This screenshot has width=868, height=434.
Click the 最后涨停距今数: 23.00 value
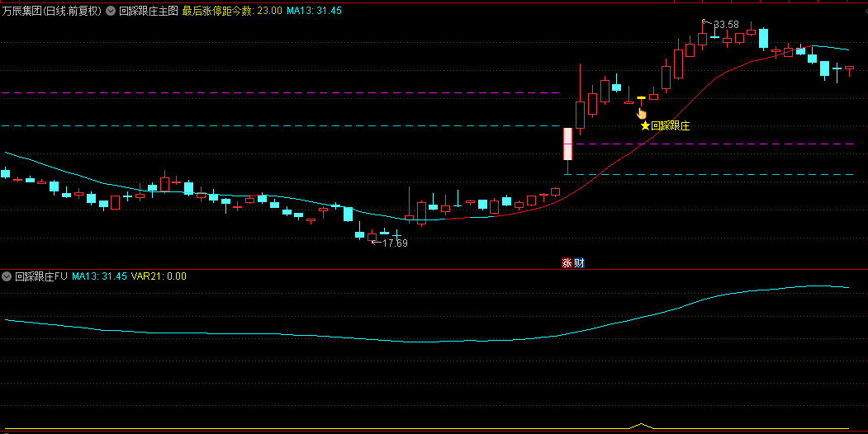click(232, 11)
